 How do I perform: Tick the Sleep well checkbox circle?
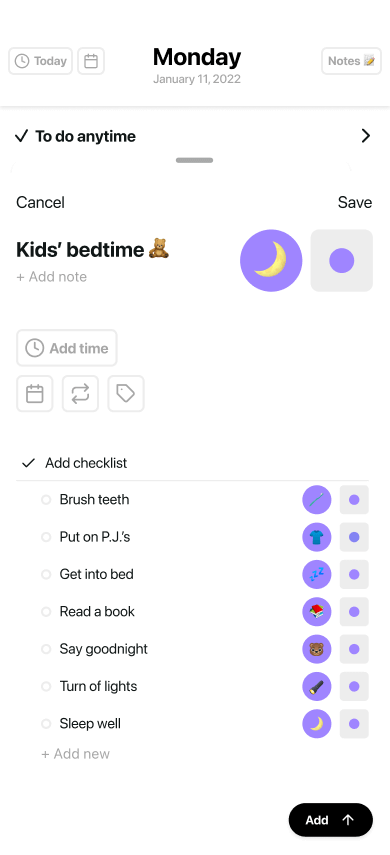coord(46,724)
